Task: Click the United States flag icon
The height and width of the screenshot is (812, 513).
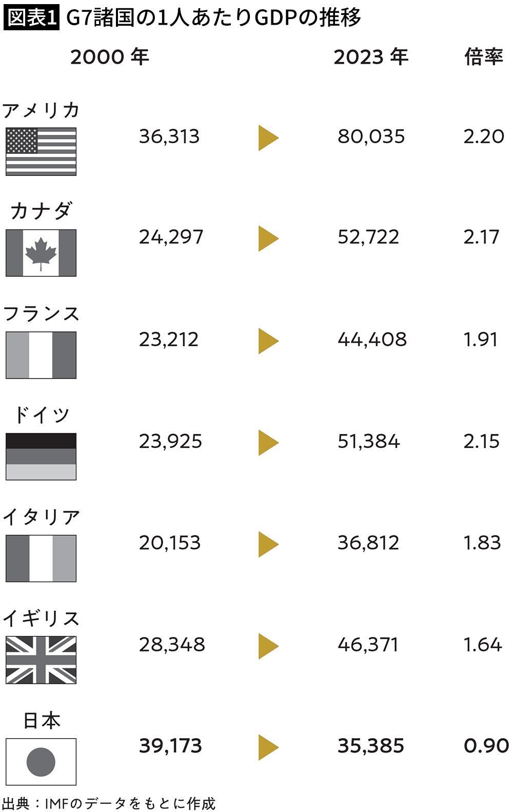Action: (x=41, y=152)
